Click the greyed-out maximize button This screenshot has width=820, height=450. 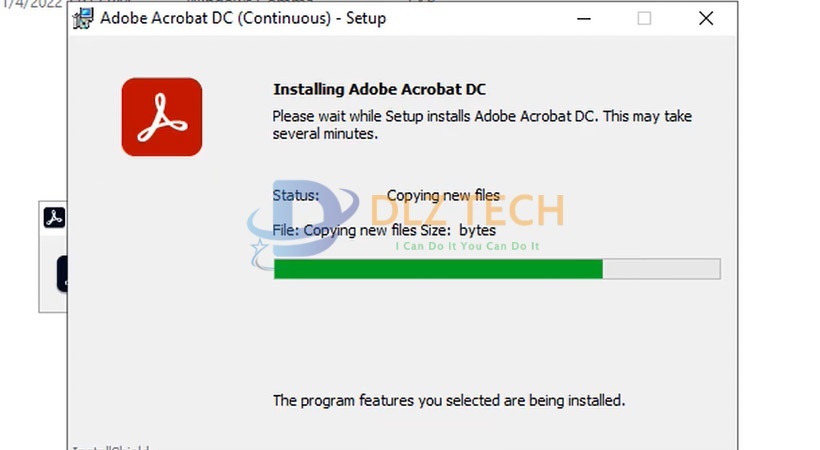coord(644,18)
